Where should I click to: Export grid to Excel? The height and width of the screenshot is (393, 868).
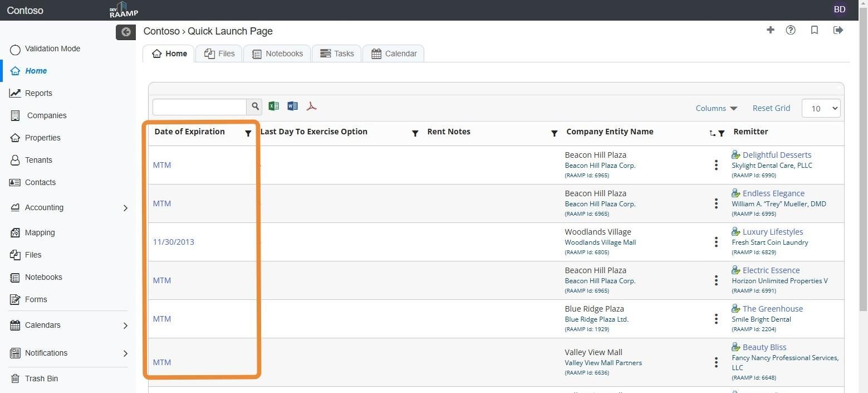tap(273, 106)
